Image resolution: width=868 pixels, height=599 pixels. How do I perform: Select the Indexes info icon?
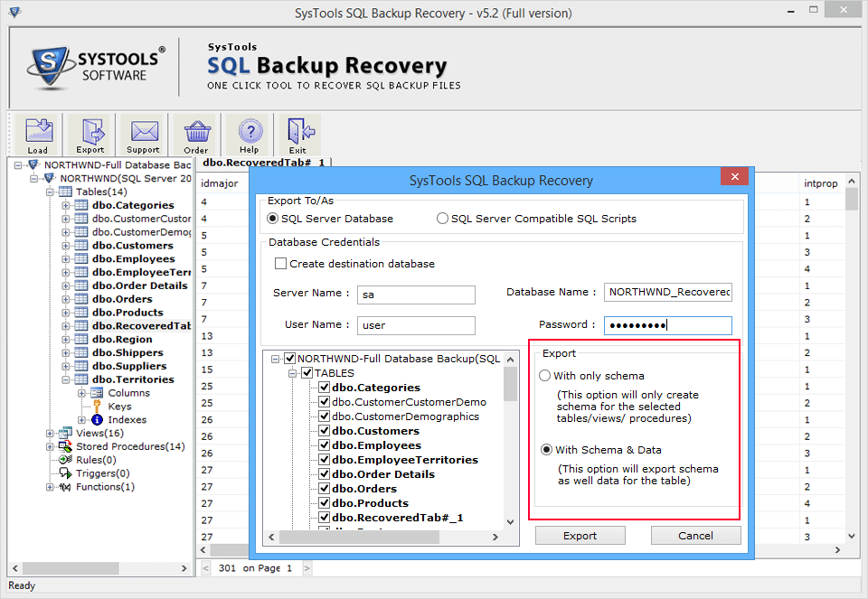point(97,420)
